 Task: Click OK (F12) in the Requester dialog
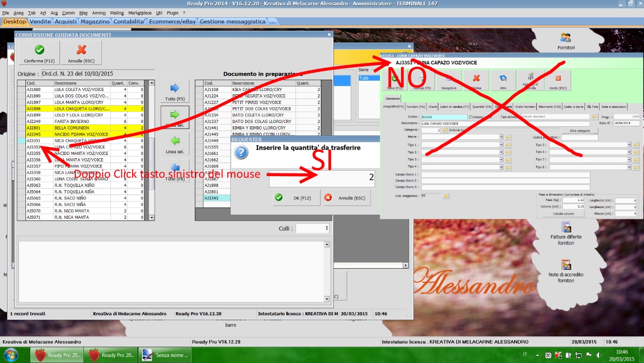tap(297, 198)
